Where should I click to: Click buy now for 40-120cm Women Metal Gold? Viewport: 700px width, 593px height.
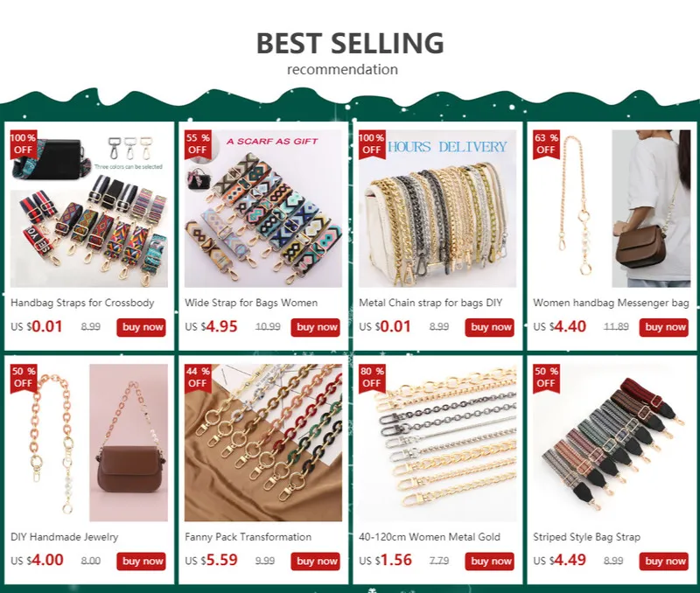point(489,562)
